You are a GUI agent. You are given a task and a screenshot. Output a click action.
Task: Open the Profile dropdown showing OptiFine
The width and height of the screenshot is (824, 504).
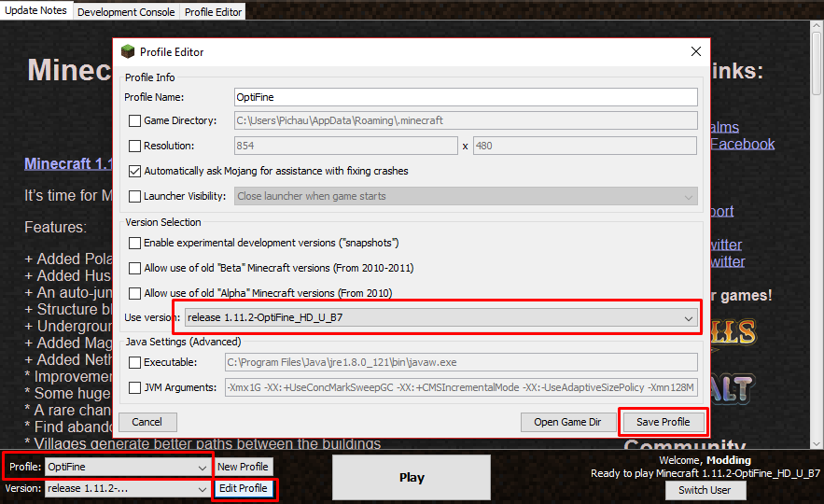point(127,467)
